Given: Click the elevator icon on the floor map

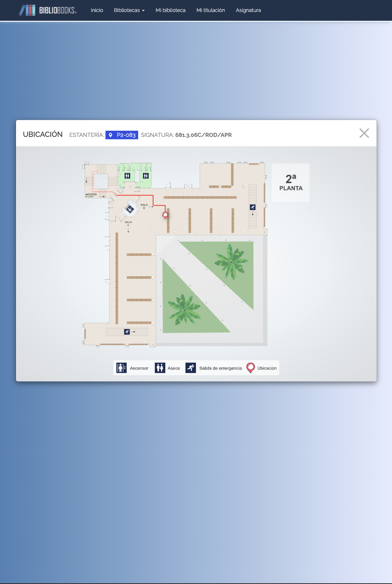Looking at the screenshot, I should coord(130,209).
